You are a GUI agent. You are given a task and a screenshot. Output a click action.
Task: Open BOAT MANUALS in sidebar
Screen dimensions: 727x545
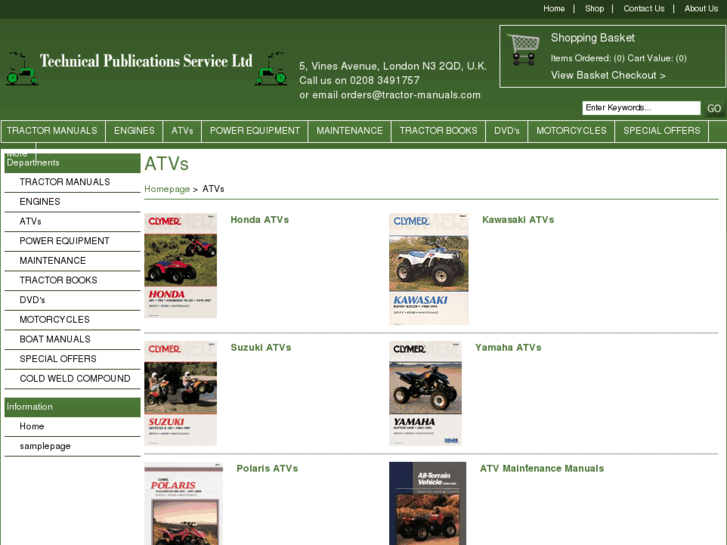(x=55, y=339)
